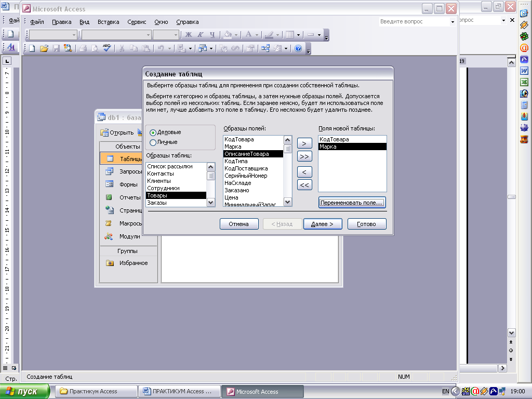Click the Отмена button
Image resolution: width=532 pixels, height=399 pixels.
[x=239, y=224]
